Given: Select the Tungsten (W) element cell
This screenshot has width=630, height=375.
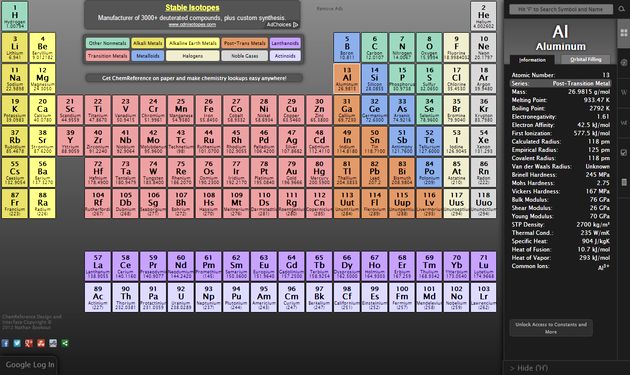Looking at the screenshot, I should pos(153,172).
